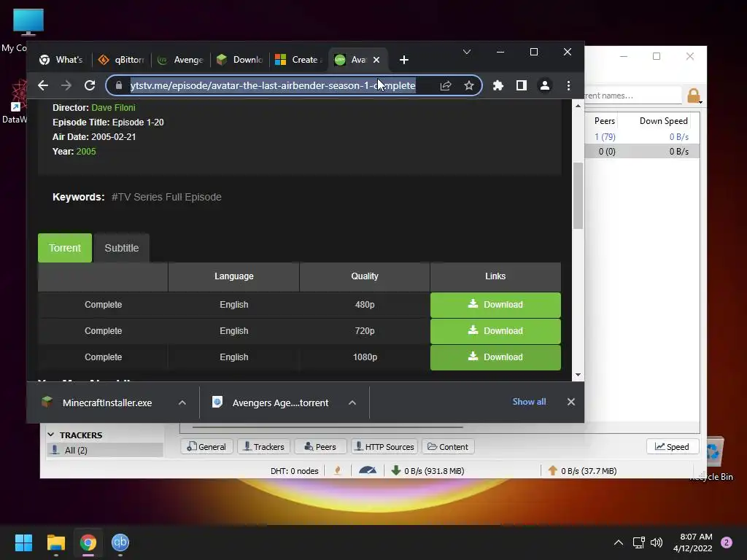This screenshot has height=560, width=747.
Task: Show all downloads
Action: point(529,402)
